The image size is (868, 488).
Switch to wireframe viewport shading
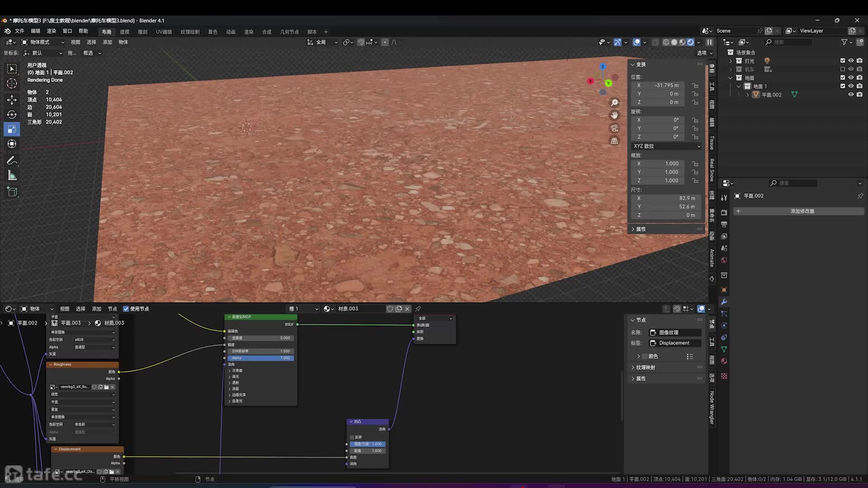pyautogui.click(x=666, y=42)
